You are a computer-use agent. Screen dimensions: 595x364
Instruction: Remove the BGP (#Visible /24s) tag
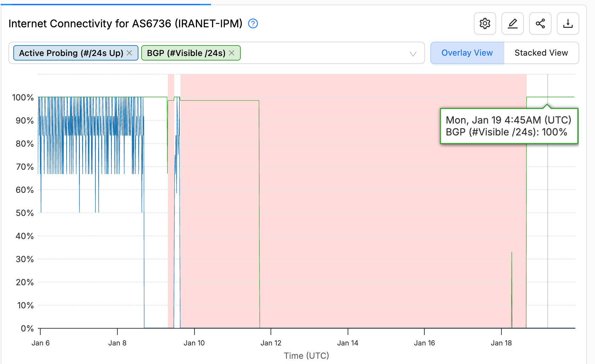(232, 53)
